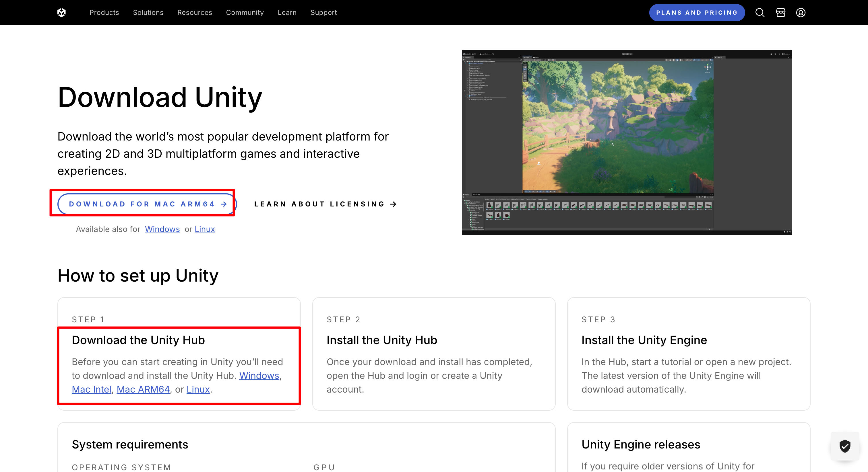Click the Windows link in Step 1
The image size is (868, 472).
(x=259, y=375)
